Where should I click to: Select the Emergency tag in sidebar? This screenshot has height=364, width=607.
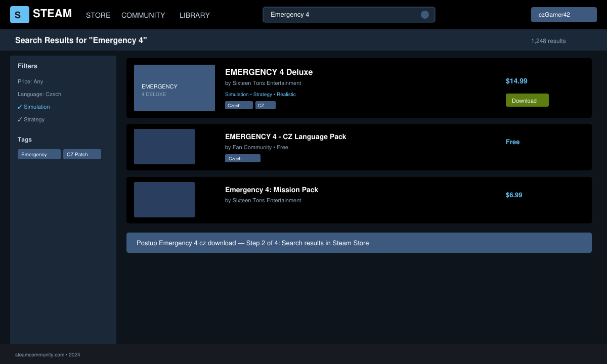click(39, 154)
